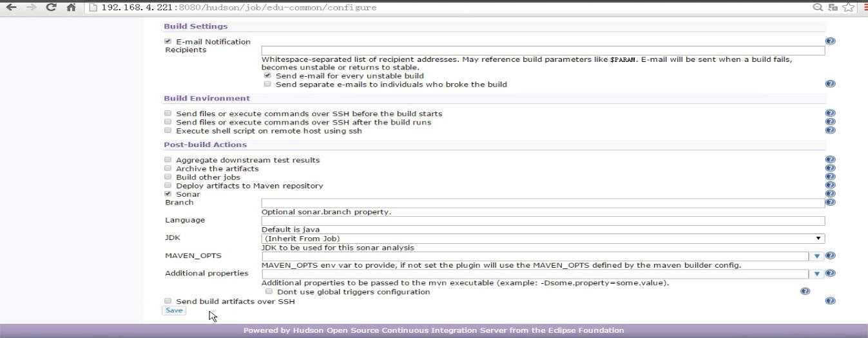This screenshot has height=338, width=868.
Task: Bookmark this page with the star icon
Action: tap(848, 8)
